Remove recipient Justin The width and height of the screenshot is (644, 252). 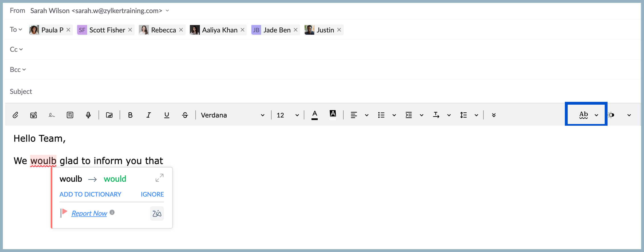tap(339, 30)
